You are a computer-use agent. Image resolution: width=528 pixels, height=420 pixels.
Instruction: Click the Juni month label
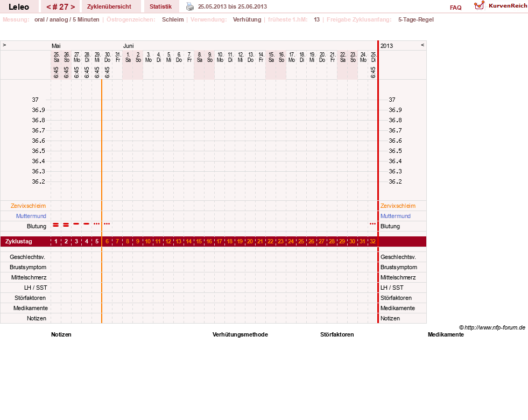coord(128,46)
